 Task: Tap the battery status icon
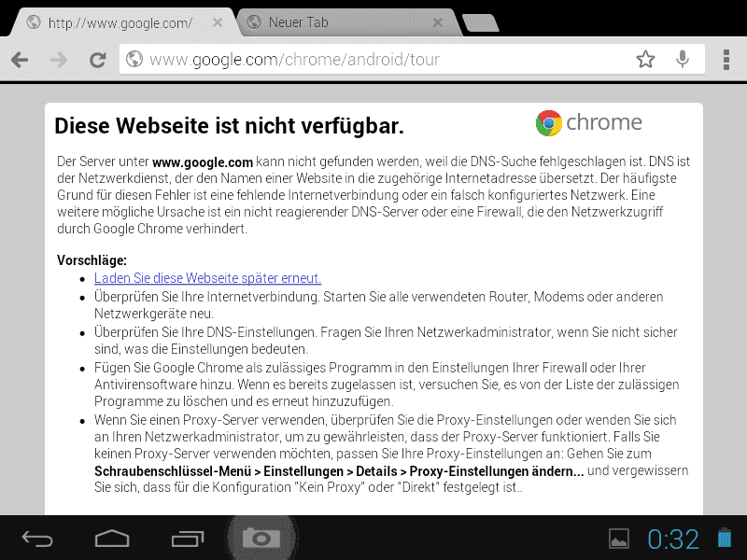[725, 538]
